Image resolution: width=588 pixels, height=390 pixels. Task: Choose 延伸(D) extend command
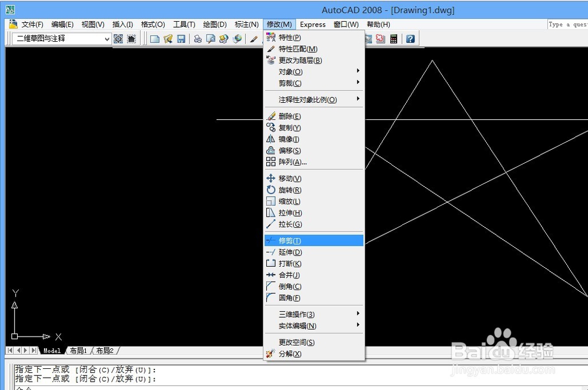pyautogui.click(x=314, y=252)
